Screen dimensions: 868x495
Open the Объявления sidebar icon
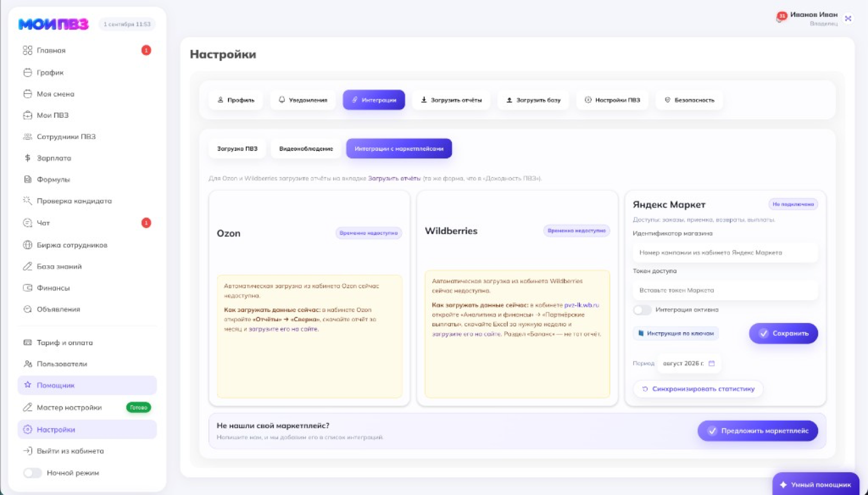point(28,309)
